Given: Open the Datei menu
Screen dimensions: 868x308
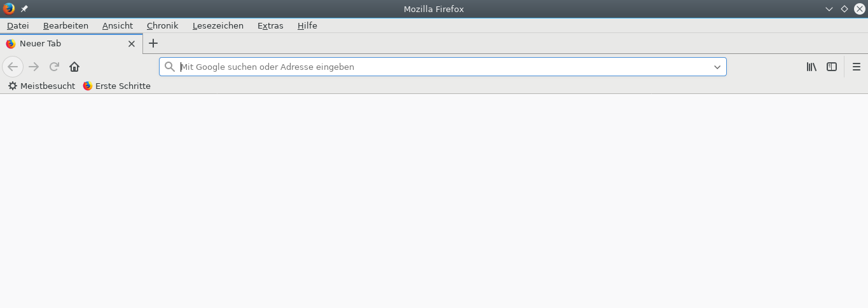Looking at the screenshot, I should (x=18, y=25).
